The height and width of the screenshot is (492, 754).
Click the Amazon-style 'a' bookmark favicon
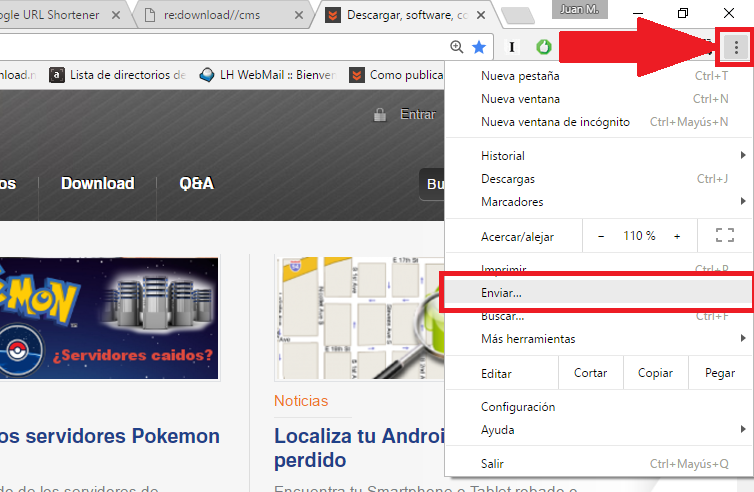tap(57, 75)
